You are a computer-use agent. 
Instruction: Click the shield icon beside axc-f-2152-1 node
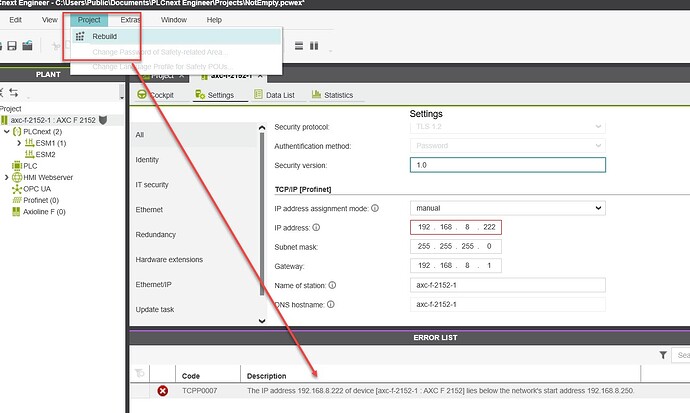click(103, 120)
